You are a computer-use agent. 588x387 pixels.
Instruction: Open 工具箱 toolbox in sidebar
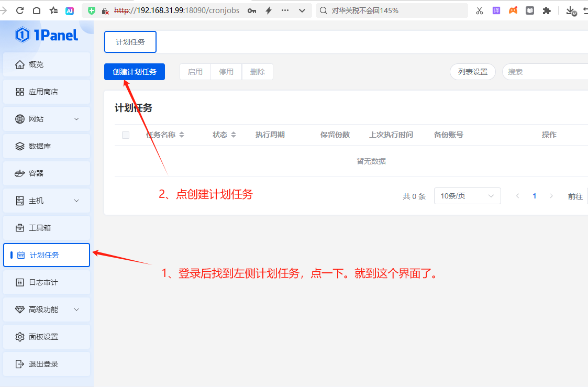click(47, 228)
